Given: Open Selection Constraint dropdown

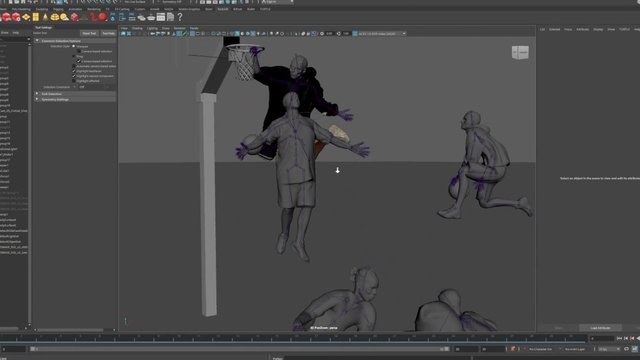Looking at the screenshot, I should click(96, 87).
